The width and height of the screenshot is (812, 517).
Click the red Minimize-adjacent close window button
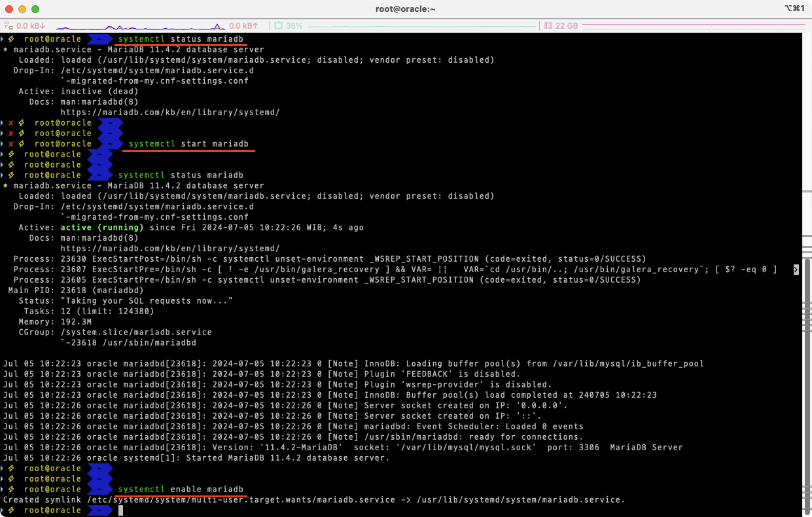tap(9, 9)
